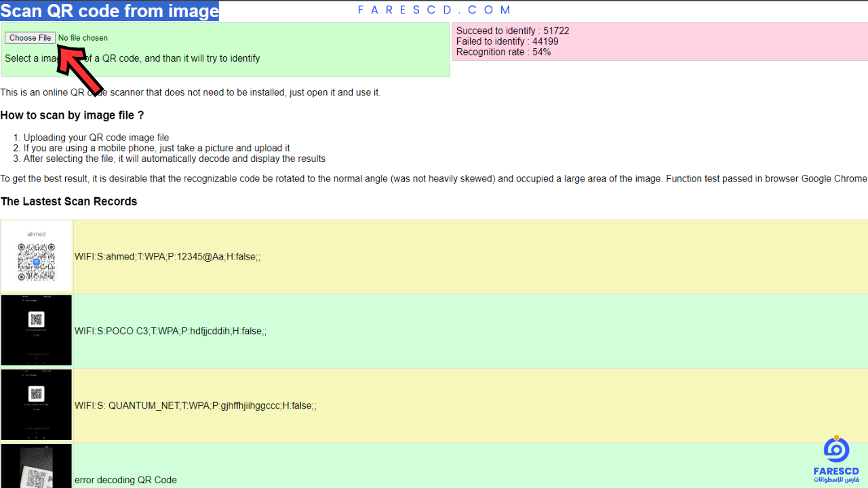This screenshot has width=868, height=488.
Task: Click the 'Select a image file' instruction text
Action: point(132,58)
